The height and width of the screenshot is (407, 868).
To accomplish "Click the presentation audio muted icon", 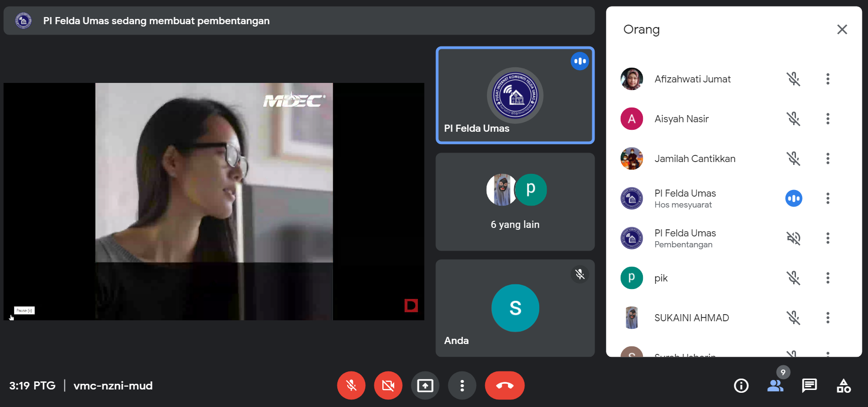I will (x=794, y=238).
